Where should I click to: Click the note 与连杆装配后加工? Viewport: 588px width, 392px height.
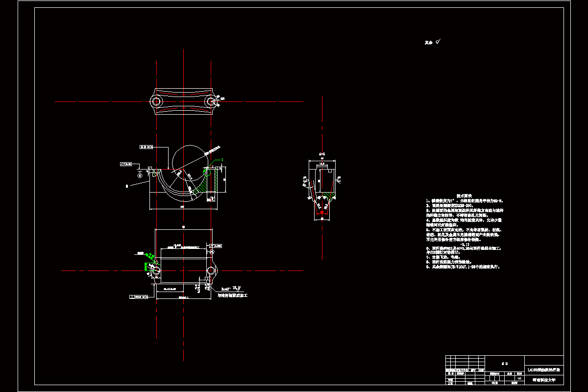(233, 295)
